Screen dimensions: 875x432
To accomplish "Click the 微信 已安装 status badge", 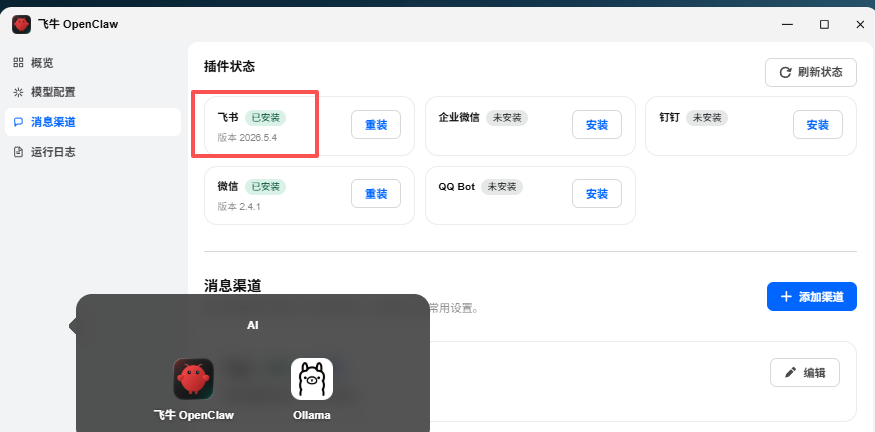I will click(x=266, y=186).
